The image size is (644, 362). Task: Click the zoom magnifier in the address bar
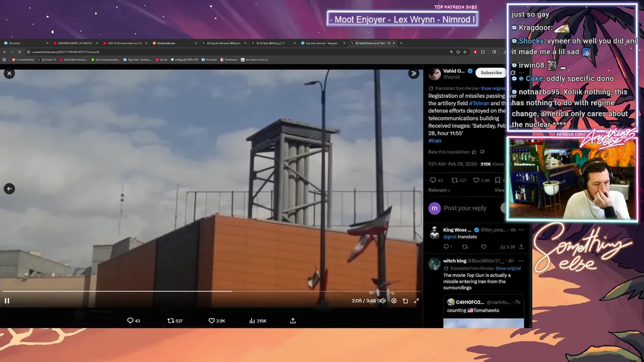click(451, 52)
